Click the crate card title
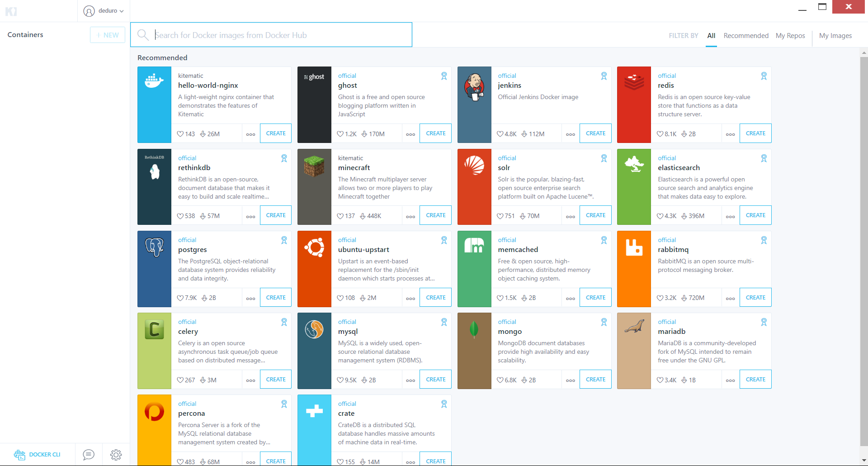The width and height of the screenshot is (868, 466). coord(346,414)
